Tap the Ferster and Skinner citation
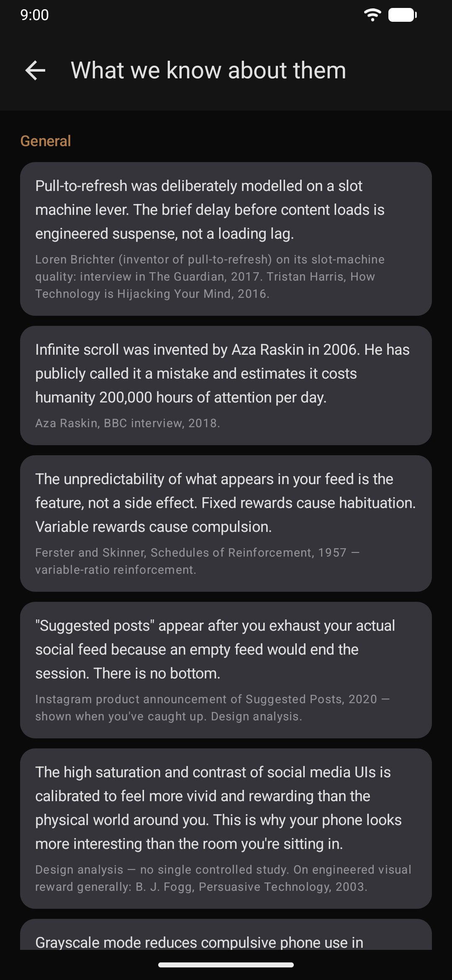 [197, 561]
